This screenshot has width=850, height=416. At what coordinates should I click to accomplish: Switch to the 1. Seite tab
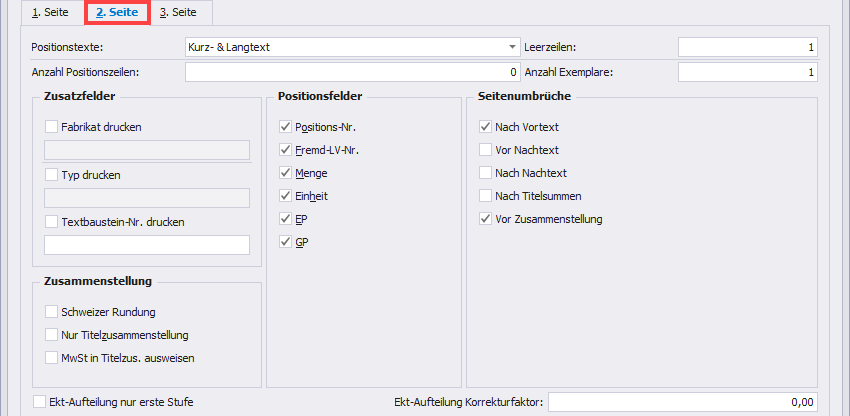tap(49, 13)
